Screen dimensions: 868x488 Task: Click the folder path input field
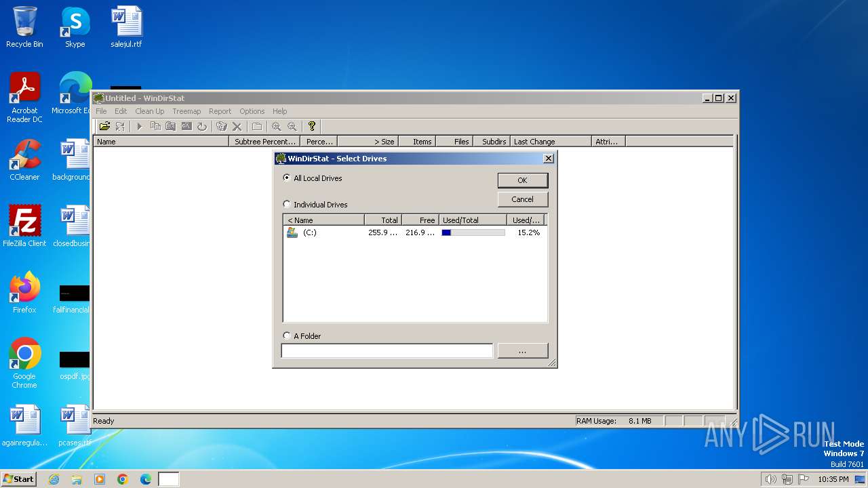click(x=387, y=351)
